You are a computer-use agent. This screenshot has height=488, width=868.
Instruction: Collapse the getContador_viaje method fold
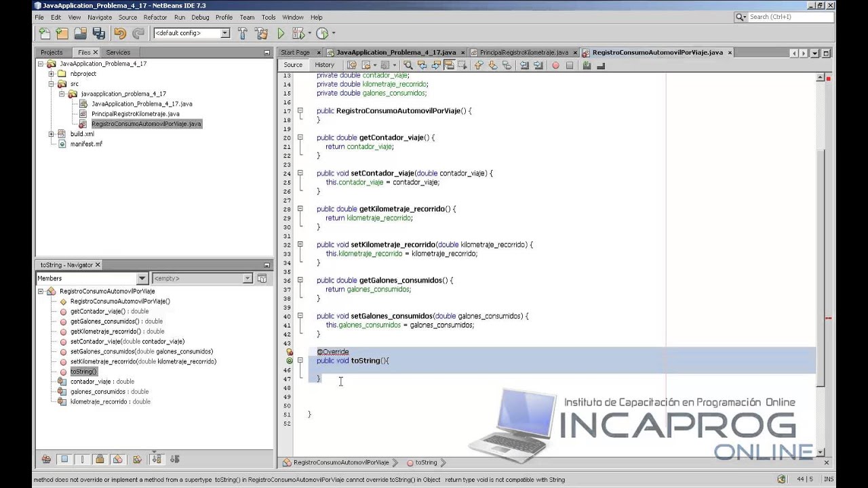(x=300, y=138)
